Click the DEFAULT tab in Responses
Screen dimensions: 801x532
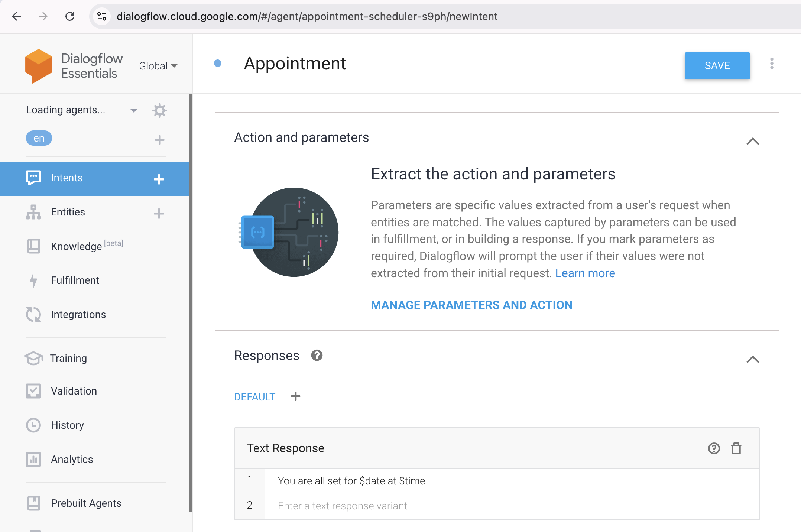pos(254,397)
